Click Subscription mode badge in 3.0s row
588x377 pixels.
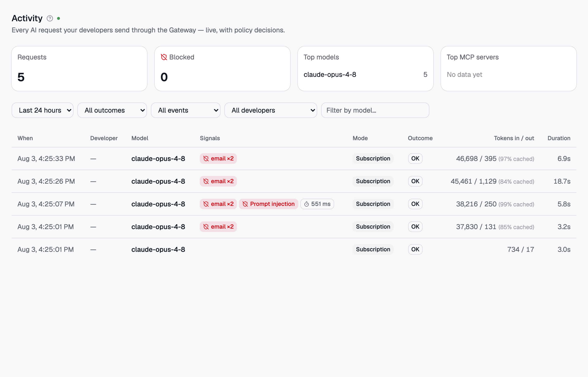[x=373, y=250]
